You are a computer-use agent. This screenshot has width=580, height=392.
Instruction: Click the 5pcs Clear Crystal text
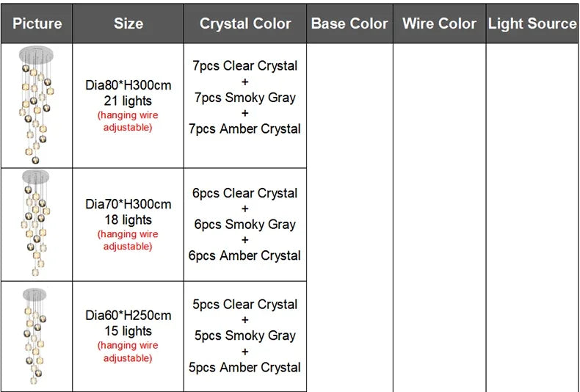245,304
